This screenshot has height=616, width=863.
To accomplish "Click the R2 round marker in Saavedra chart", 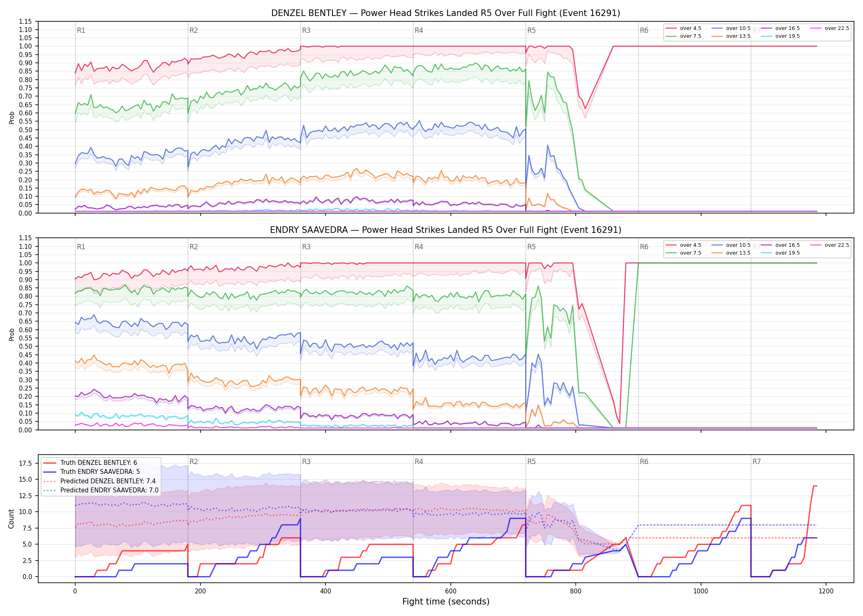I will (194, 247).
